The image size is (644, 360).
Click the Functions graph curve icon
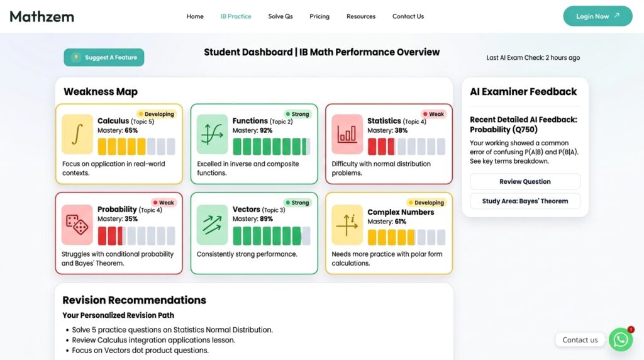coord(212,134)
